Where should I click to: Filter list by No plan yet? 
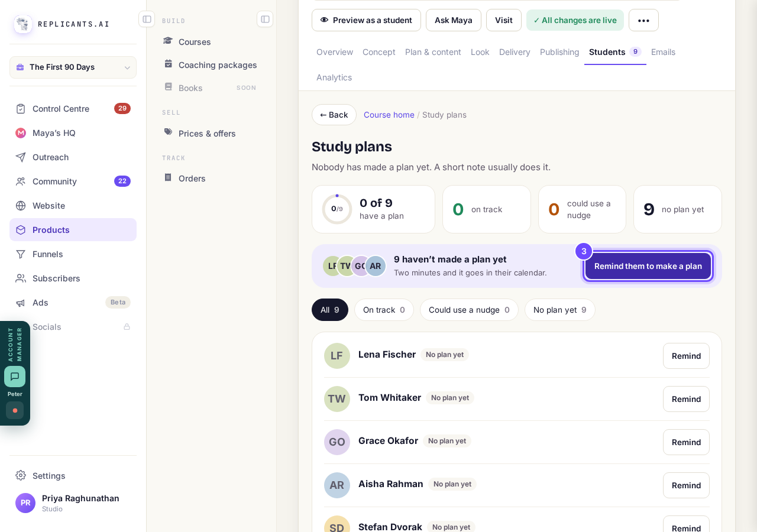tap(559, 310)
